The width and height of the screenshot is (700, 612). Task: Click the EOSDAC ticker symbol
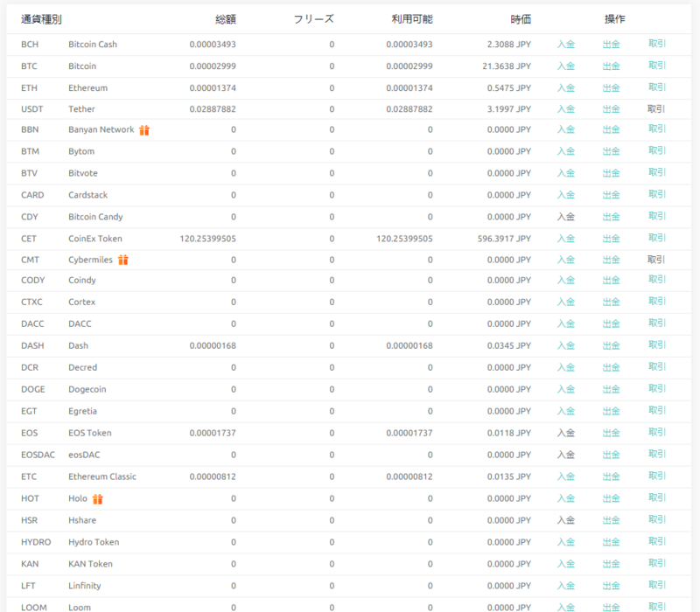tap(38, 455)
